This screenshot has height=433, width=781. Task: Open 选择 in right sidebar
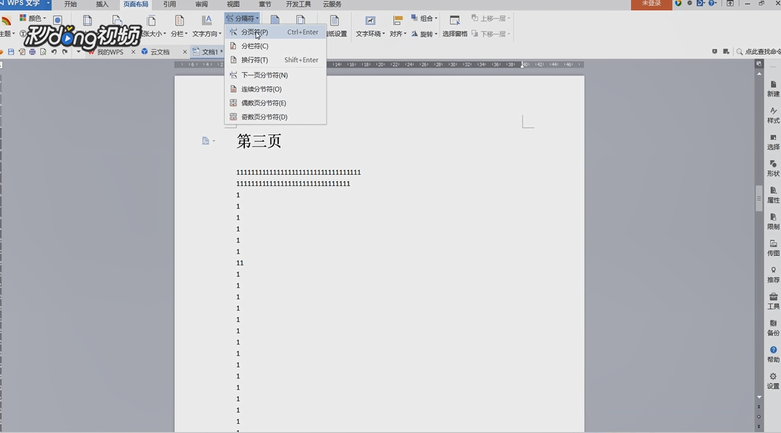(773, 142)
